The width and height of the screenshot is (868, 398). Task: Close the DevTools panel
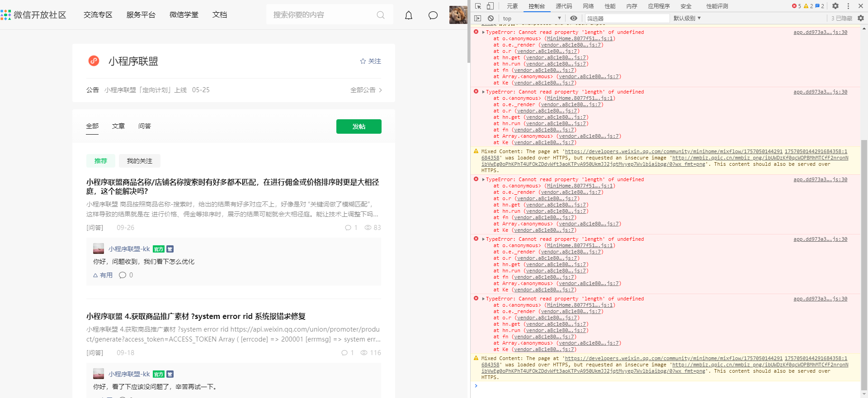[861, 6]
